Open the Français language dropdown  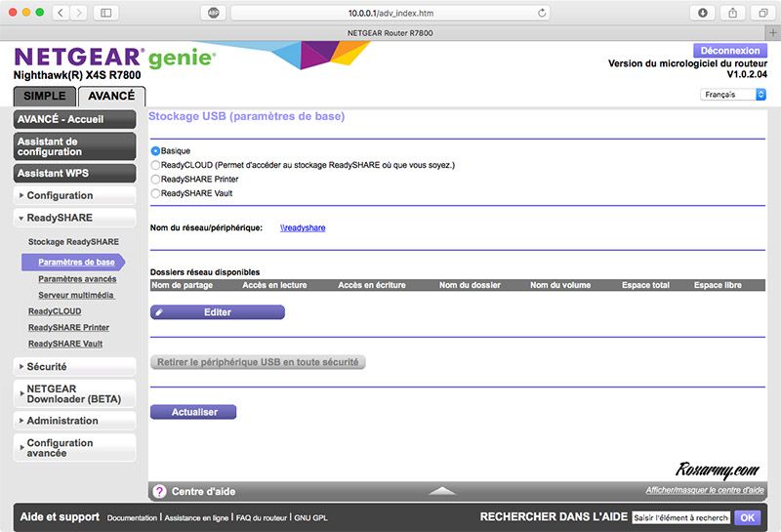coord(733,95)
